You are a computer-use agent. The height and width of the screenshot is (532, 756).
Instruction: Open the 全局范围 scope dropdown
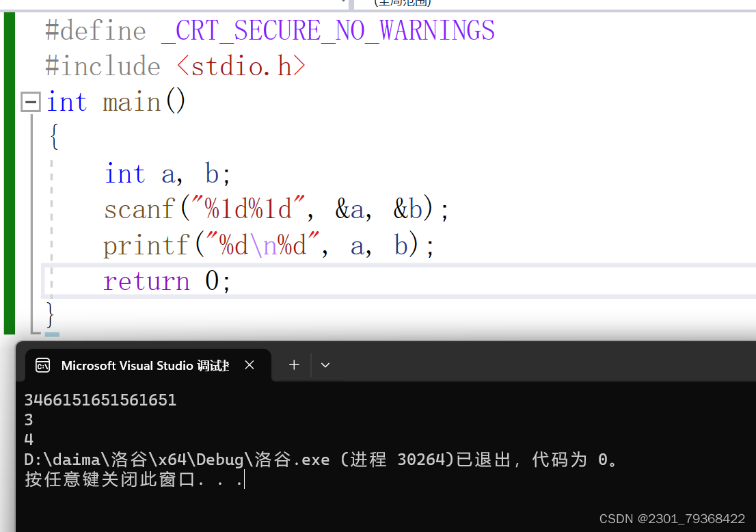point(402,3)
